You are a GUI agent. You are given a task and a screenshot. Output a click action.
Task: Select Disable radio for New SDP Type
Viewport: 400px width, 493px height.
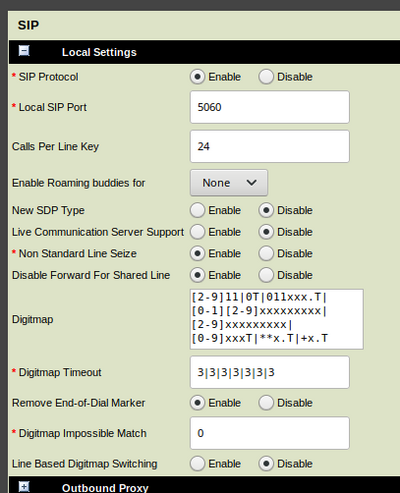(x=266, y=210)
